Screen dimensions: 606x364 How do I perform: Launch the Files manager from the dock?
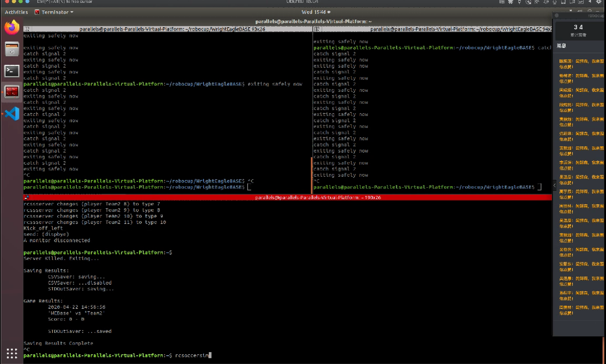click(x=12, y=49)
